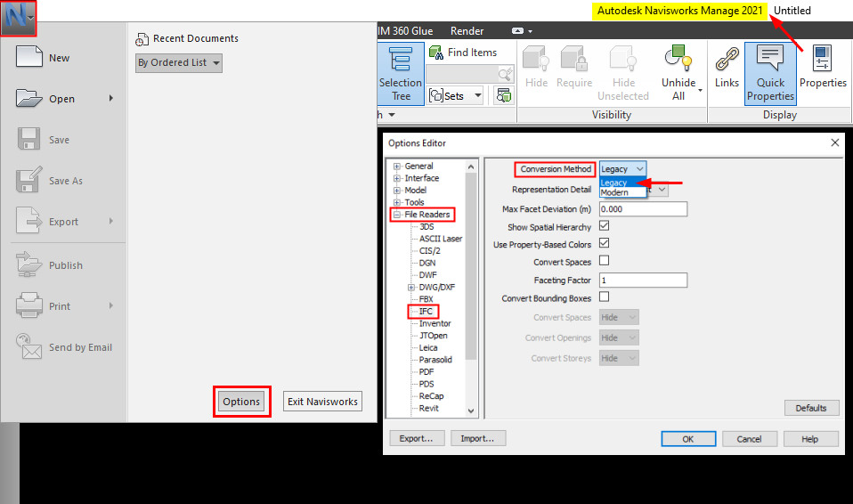The image size is (853, 504).
Task: Select Print in the application menu
Action: pos(63,306)
